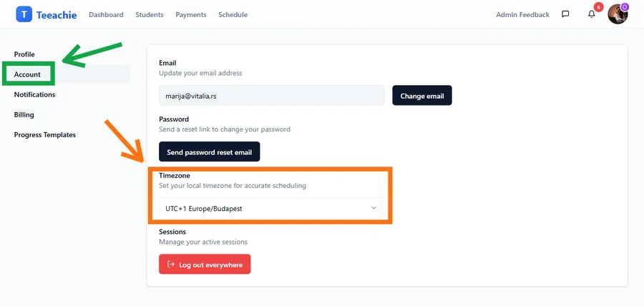Open Progress Templates settings tab

pos(45,134)
